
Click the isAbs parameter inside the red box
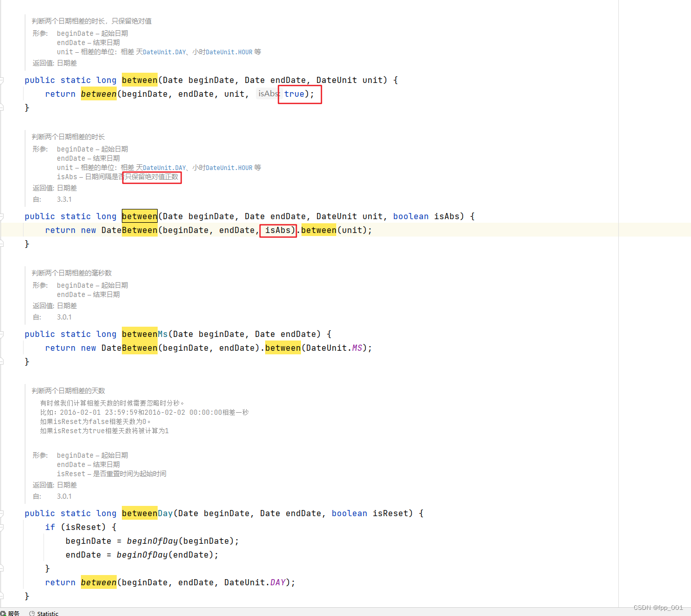coord(278,230)
